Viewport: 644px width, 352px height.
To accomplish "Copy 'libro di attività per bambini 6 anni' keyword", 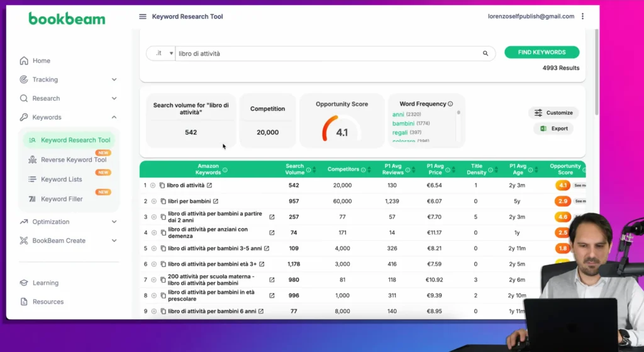I will coord(163,311).
